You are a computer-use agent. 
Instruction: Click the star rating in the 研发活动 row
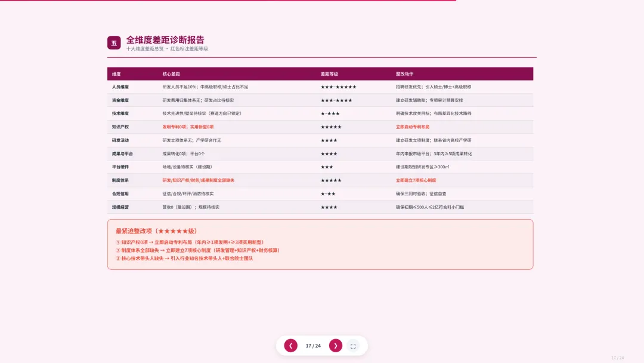point(329,140)
